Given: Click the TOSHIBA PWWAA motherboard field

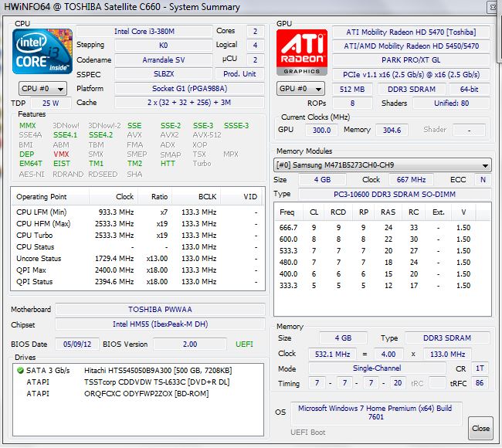Looking at the screenshot, I should (160, 309).
